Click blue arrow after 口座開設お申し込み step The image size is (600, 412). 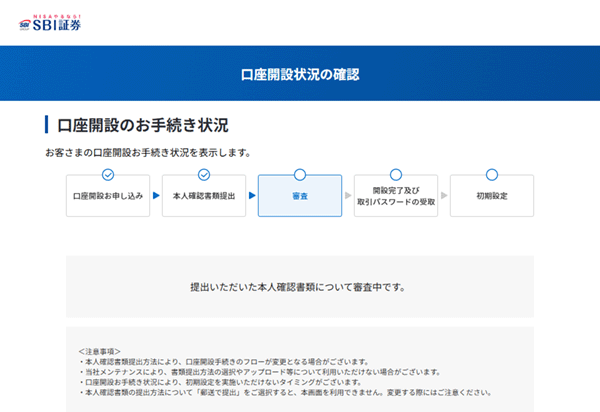tap(156, 195)
